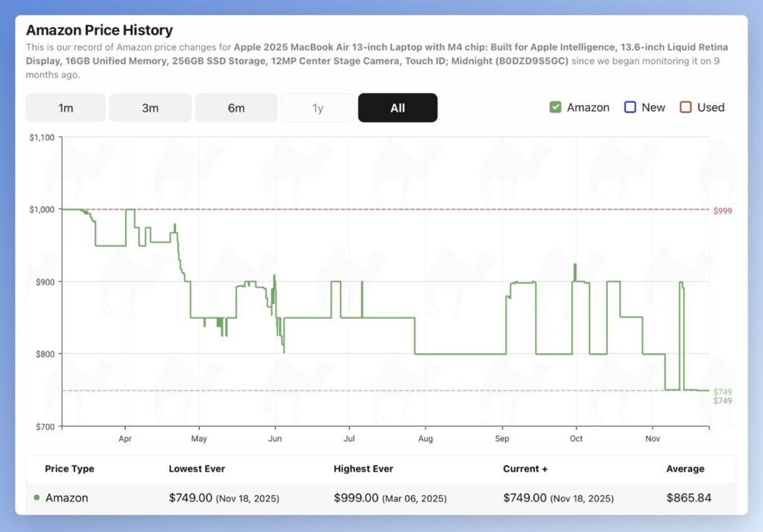Click the green $749 lowest price label
Image resolution: width=763 pixels, height=532 pixels.
722,392
